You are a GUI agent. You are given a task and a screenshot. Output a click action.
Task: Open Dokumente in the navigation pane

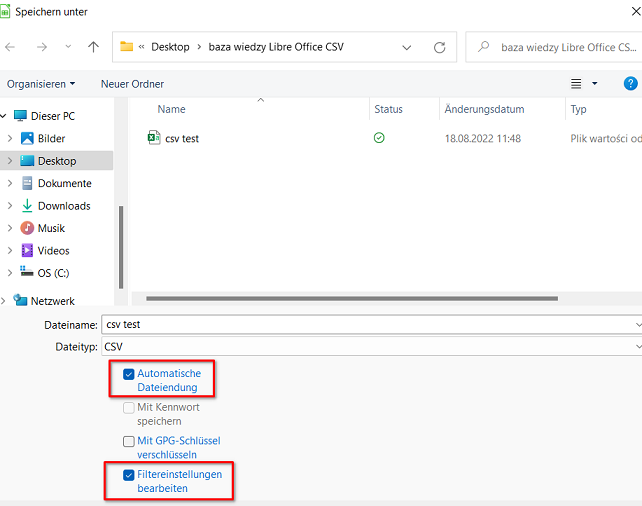point(65,183)
